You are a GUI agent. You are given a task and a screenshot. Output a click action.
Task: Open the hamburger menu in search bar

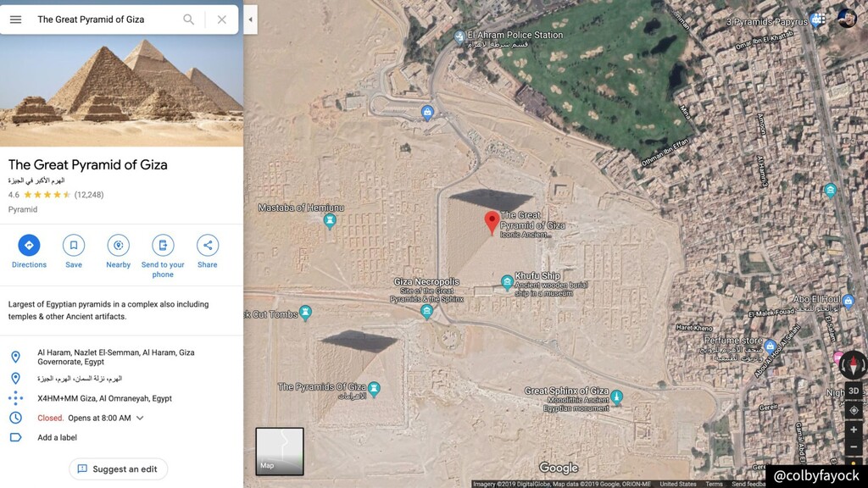(x=15, y=19)
